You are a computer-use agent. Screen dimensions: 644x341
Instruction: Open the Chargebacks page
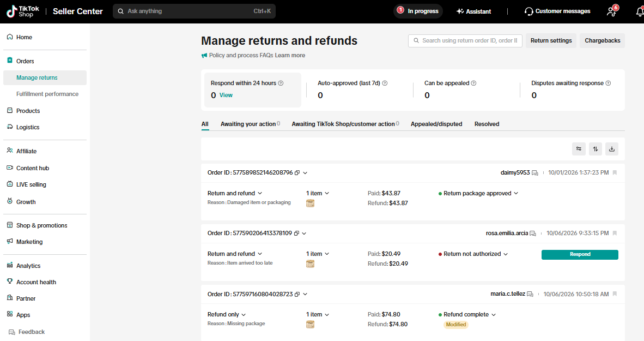point(602,40)
